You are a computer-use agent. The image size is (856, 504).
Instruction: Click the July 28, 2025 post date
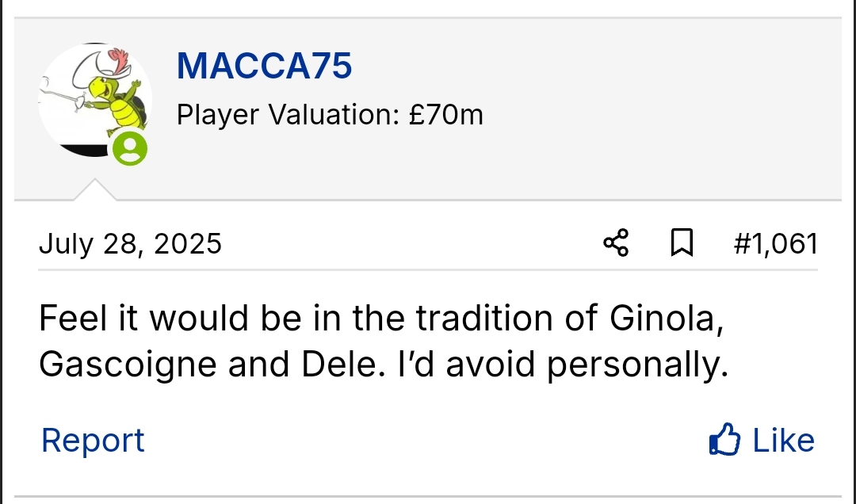(130, 243)
